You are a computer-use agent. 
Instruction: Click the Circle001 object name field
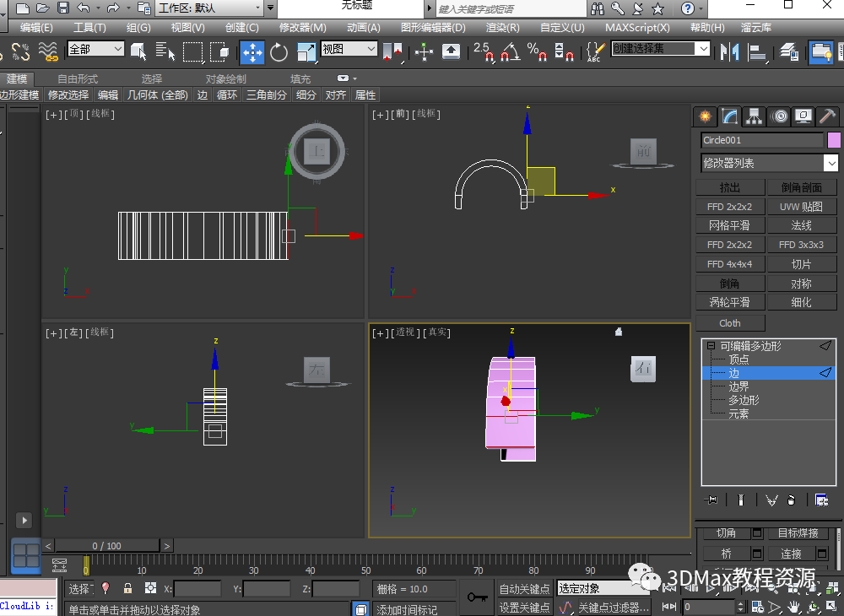tap(761, 140)
